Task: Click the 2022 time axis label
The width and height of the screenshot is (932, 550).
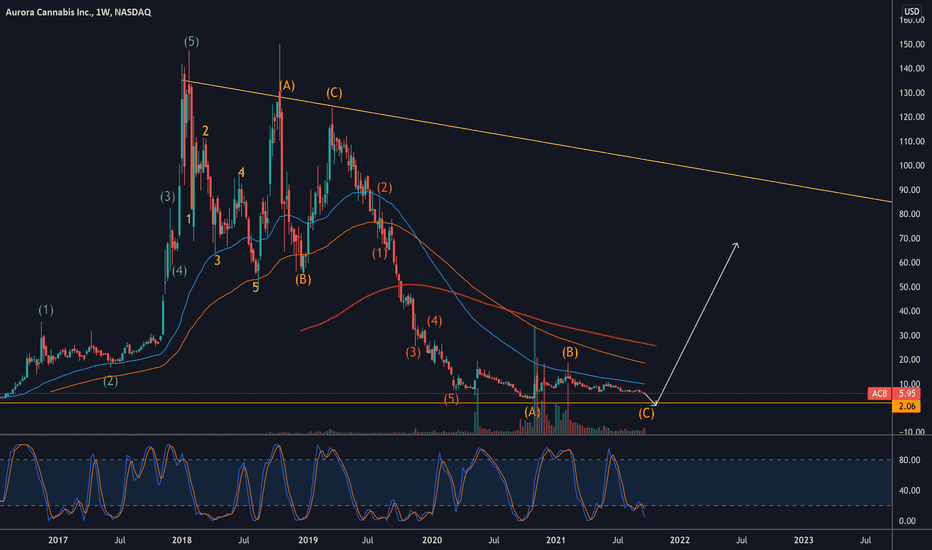Action: coord(680,540)
